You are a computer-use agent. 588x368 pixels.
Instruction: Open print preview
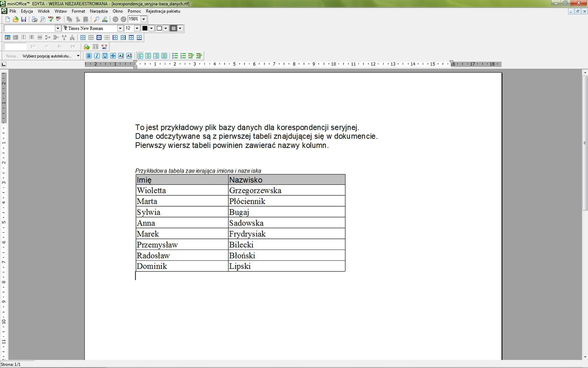tap(42, 19)
